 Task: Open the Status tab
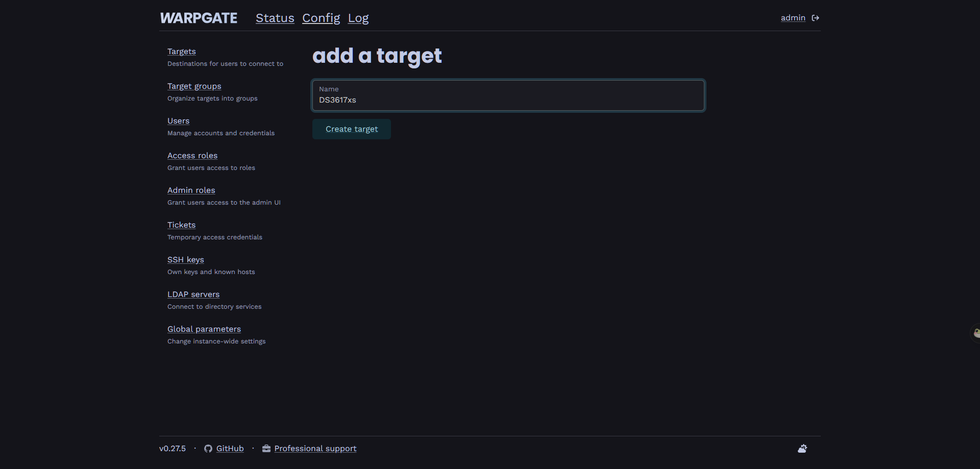(x=275, y=18)
